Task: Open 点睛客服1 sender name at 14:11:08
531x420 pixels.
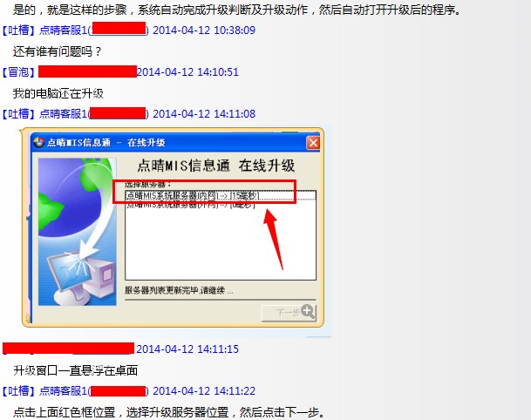Action: [x=64, y=114]
